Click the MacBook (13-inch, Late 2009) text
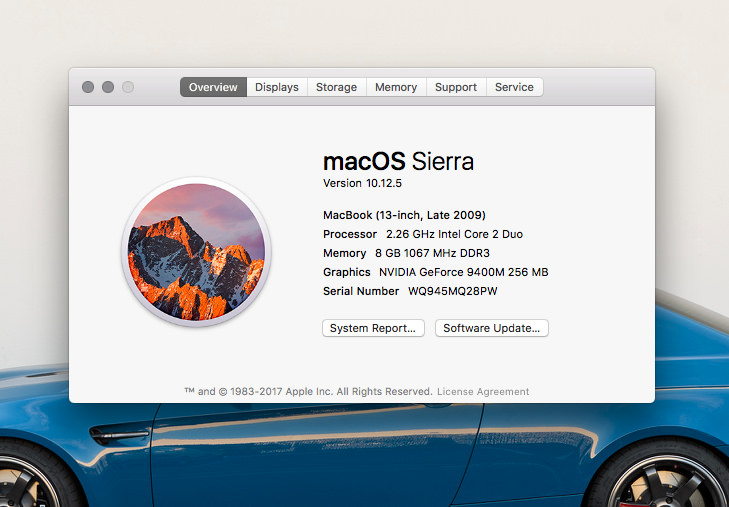 tap(404, 215)
